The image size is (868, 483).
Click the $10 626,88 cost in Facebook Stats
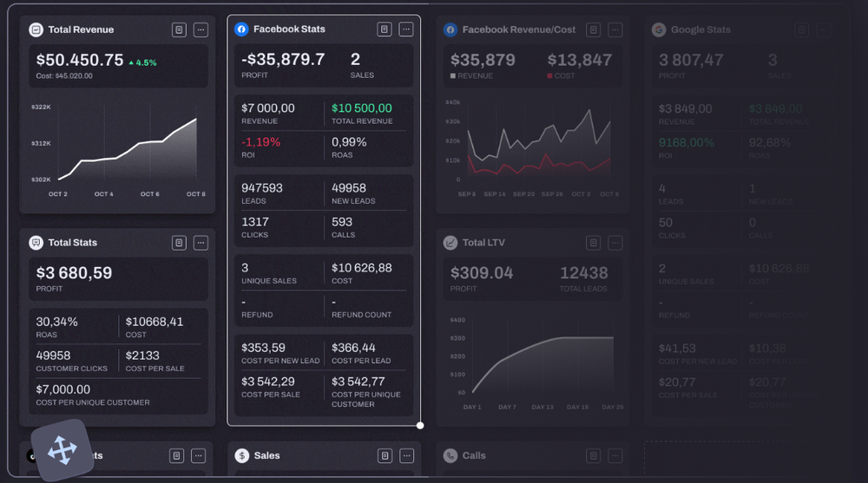pos(361,268)
